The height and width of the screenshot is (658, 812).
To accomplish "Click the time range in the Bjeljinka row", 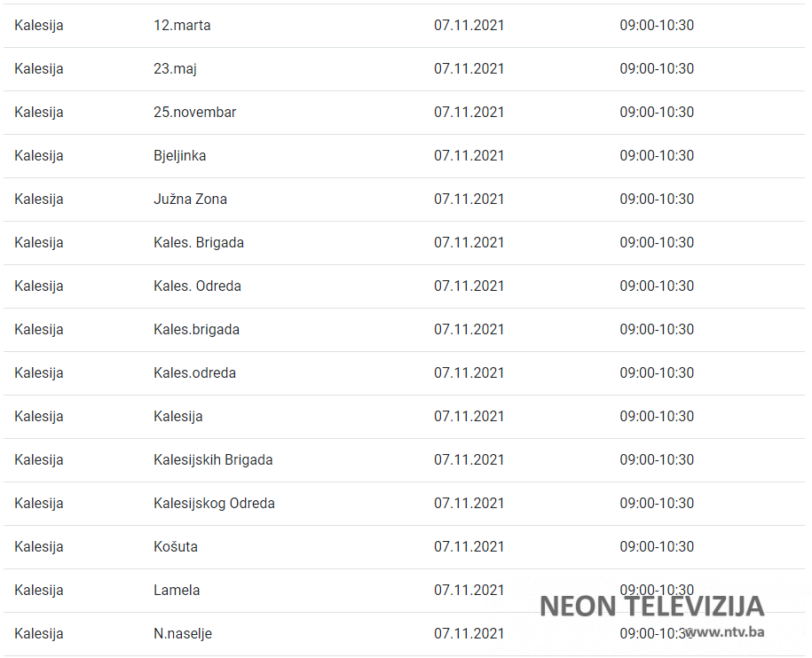I will 657,156.
